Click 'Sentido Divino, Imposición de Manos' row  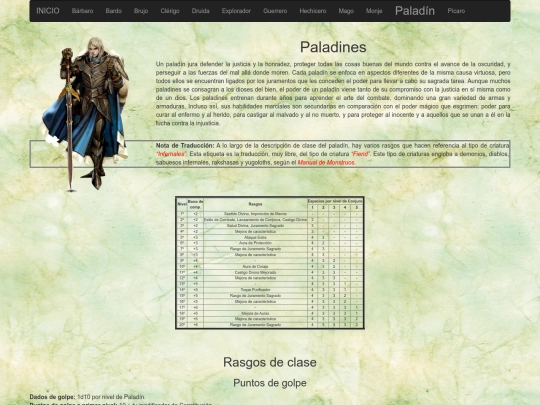click(x=255, y=214)
